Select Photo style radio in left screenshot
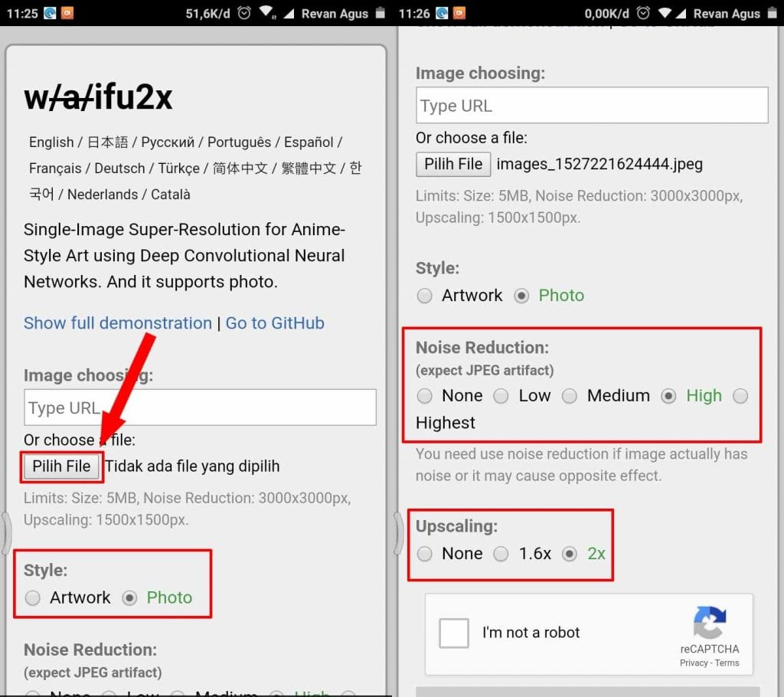The height and width of the screenshot is (697, 784). coord(129,598)
